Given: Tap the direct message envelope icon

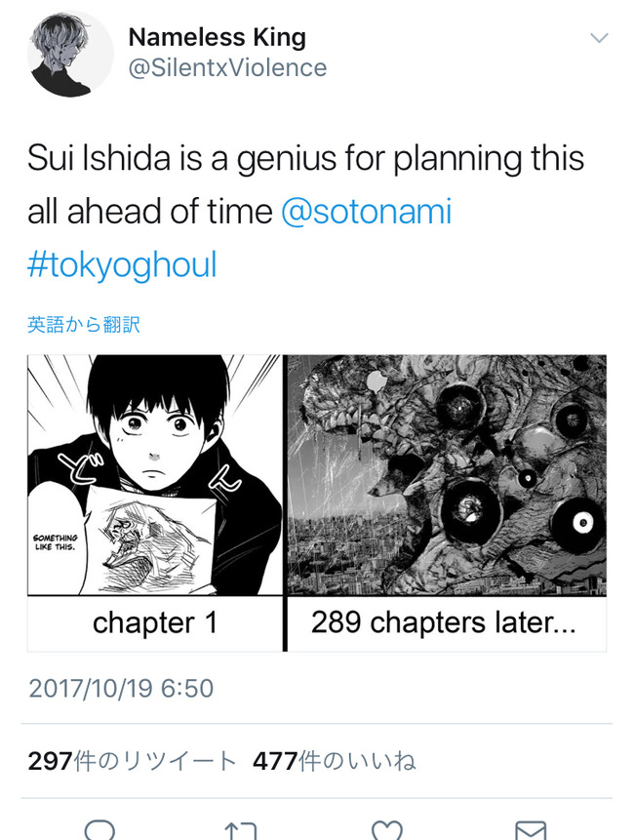Looking at the screenshot, I should pyautogui.click(x=531, y=830).
